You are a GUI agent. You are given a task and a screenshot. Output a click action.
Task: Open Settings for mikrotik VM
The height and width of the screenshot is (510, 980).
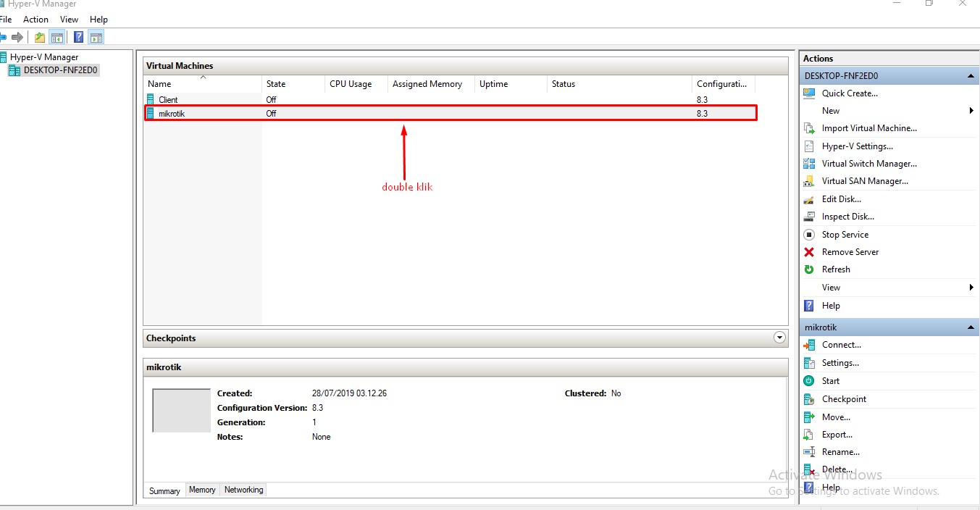pyautogui.click(x=840, y=363)
